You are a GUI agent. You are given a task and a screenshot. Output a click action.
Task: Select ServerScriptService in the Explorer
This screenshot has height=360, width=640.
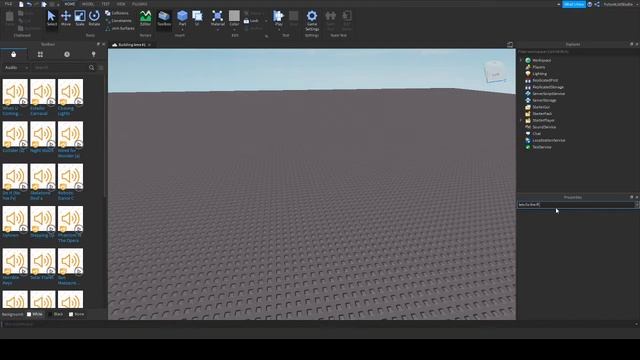tap(549, 93)
